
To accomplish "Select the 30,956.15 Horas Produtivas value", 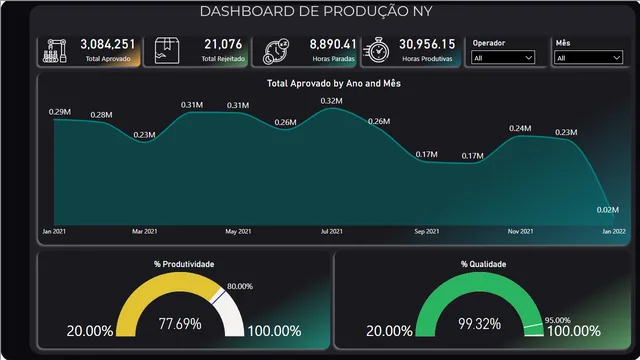I will 427,44.
